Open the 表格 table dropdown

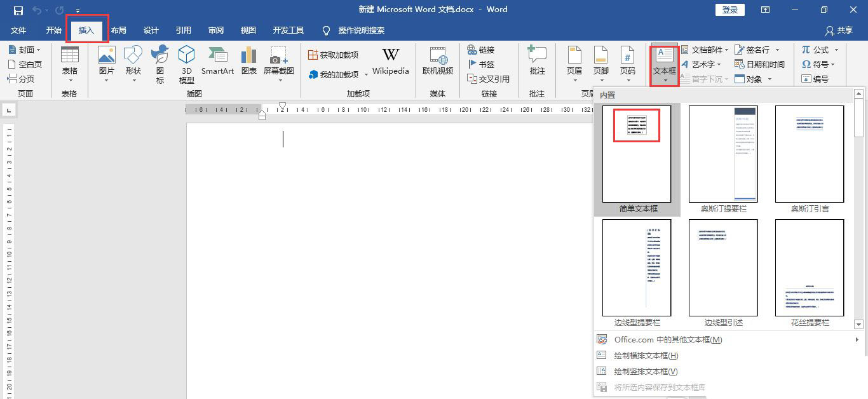(70, 64)
